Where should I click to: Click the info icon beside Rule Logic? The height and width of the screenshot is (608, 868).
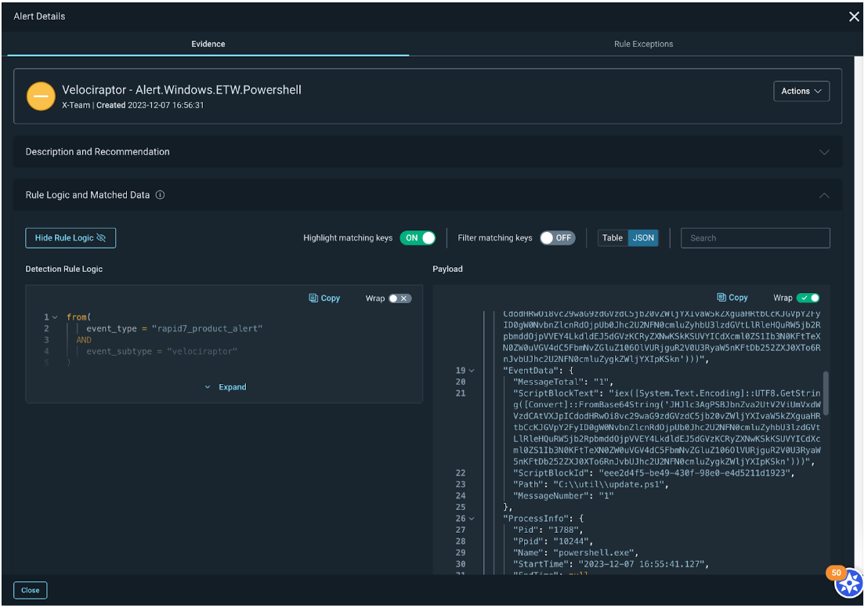160,195
